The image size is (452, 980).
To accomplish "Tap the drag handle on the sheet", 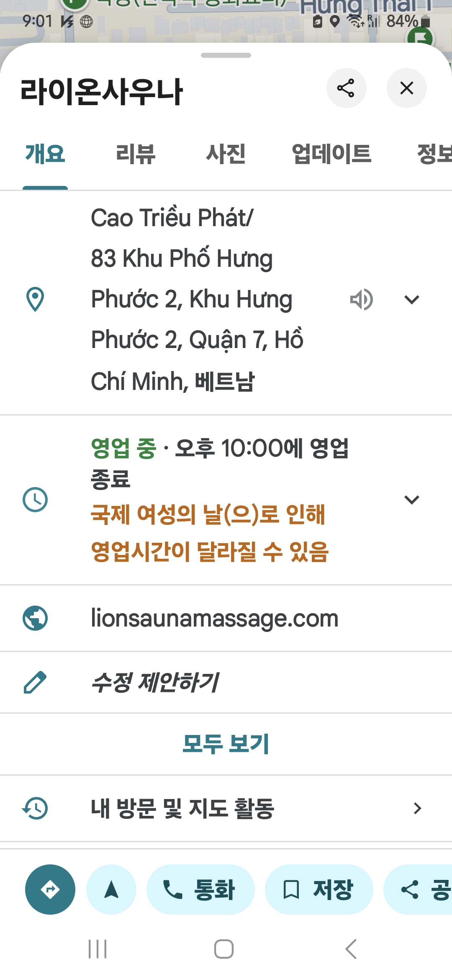I will pos(226,55).
